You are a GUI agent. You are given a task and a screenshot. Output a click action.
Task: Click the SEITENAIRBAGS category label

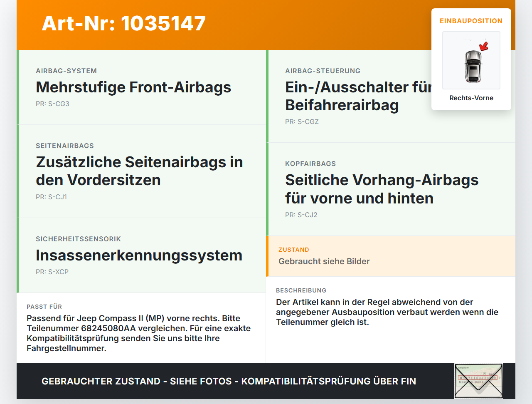point(65,146)
